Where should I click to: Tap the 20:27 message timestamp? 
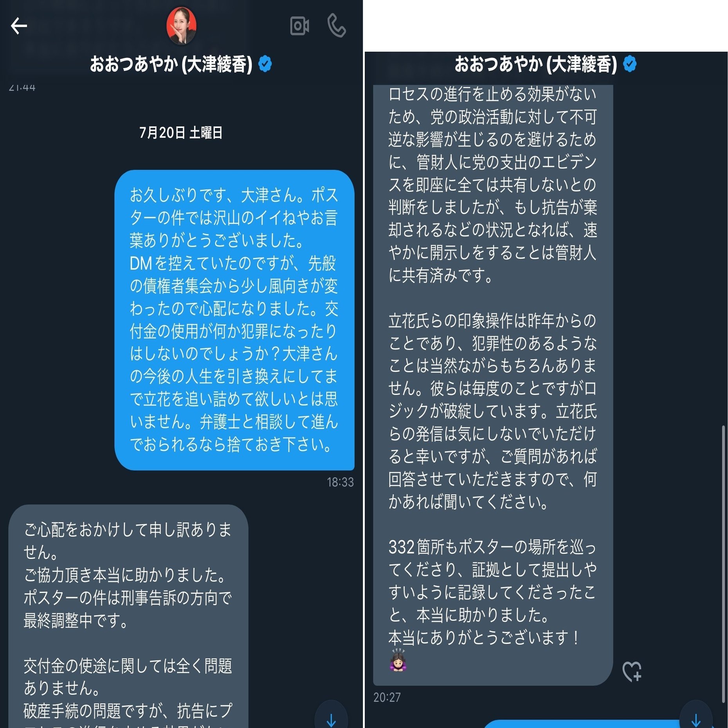click(387, 697)
